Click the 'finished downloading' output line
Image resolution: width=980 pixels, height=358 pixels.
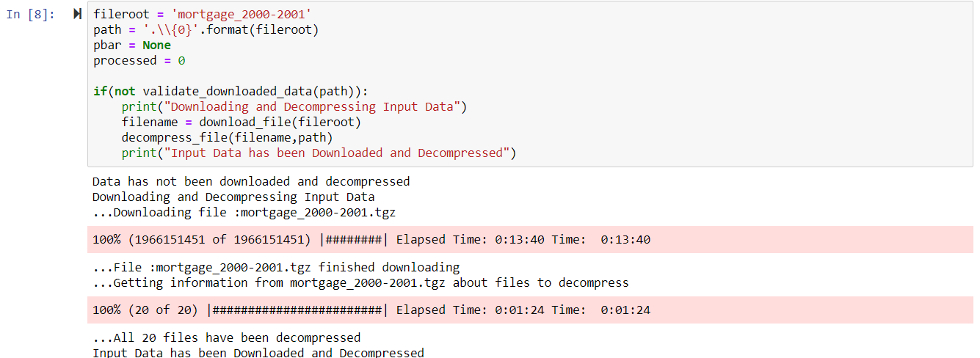tap(276, 268)
